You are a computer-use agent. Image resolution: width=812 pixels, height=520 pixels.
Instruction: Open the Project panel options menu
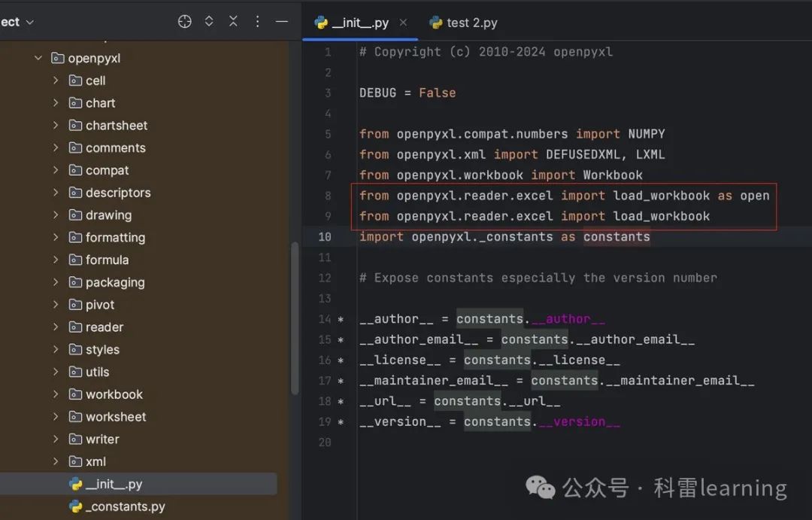257,21
